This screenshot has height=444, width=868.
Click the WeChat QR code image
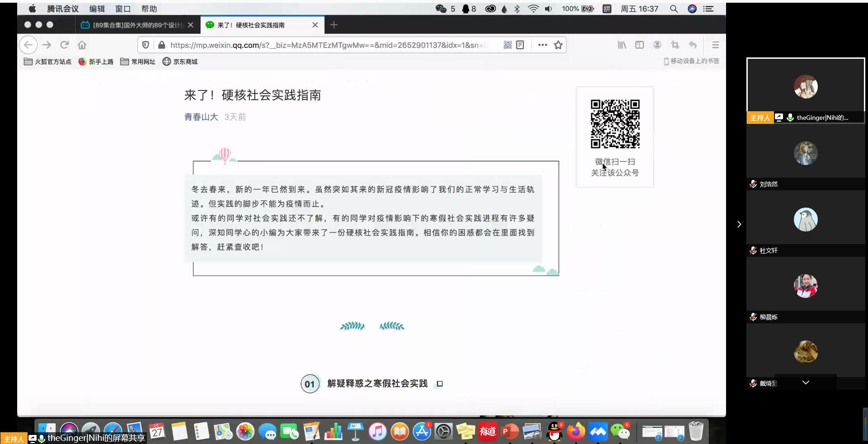click(x=615, y=124)
